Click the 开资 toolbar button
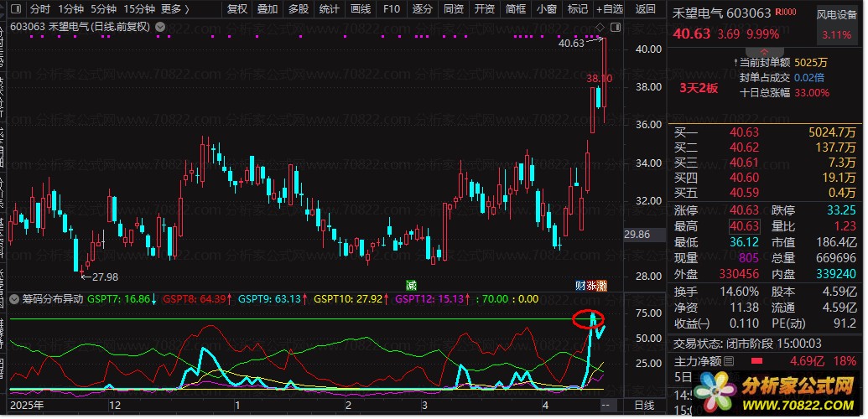Image resolution: width=868 pixels, height=419 pixels. pyautogui.click(x=485, y=9)
